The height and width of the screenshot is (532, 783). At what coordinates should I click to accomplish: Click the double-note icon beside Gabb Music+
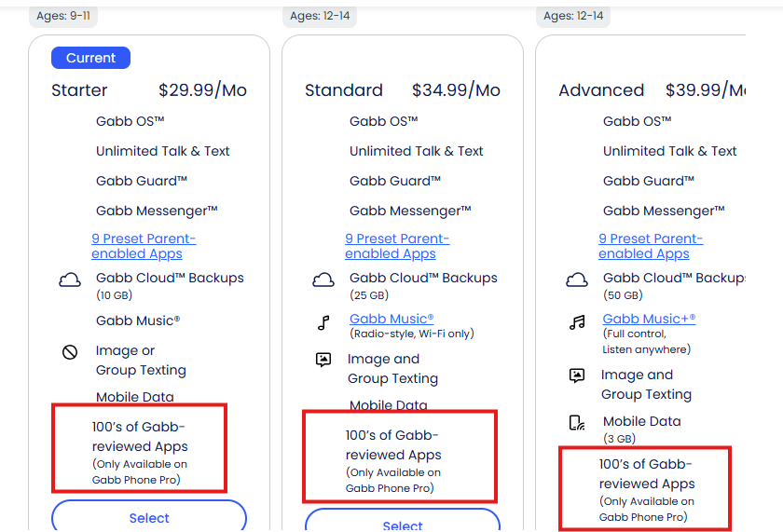pos(577,323)
